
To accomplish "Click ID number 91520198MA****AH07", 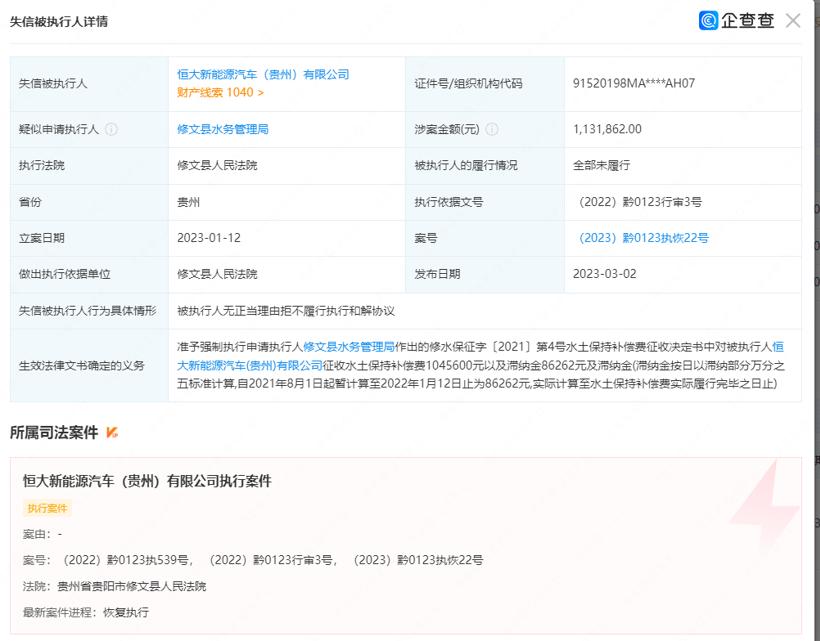I will point(634,84).
